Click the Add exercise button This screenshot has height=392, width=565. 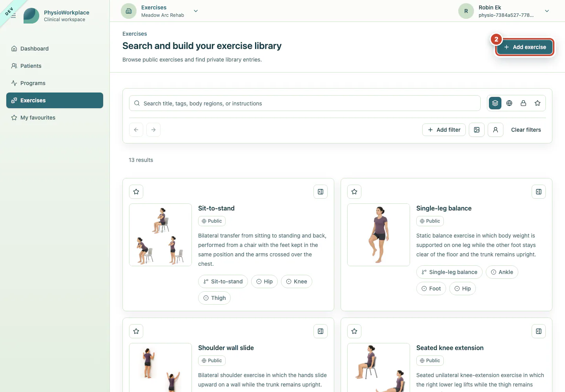tap(525, 47)
